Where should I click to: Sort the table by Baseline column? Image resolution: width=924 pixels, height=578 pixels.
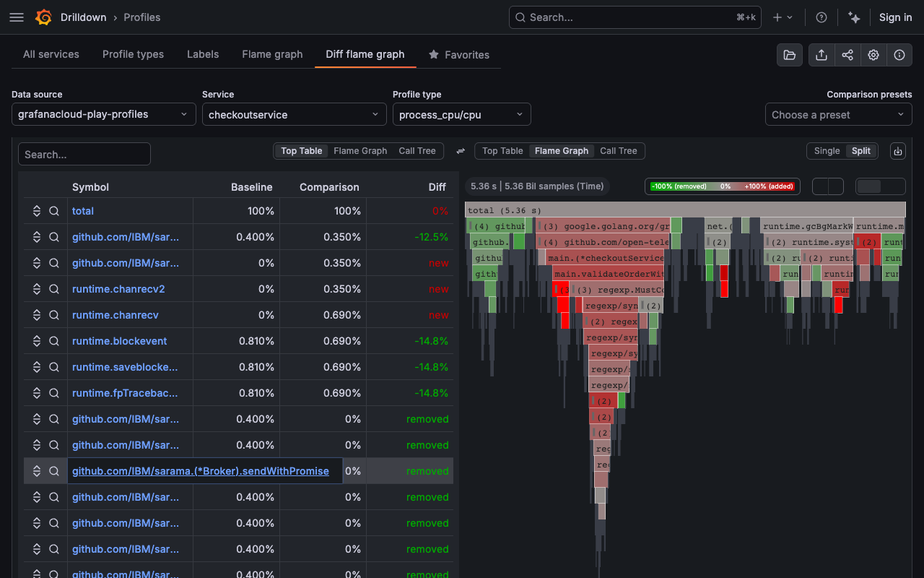coord(251,187)
